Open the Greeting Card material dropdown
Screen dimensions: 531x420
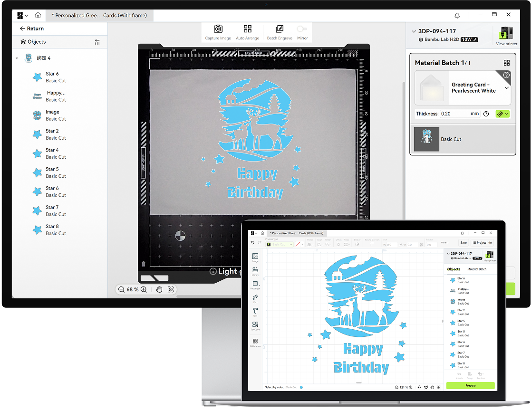pos(506,88)
